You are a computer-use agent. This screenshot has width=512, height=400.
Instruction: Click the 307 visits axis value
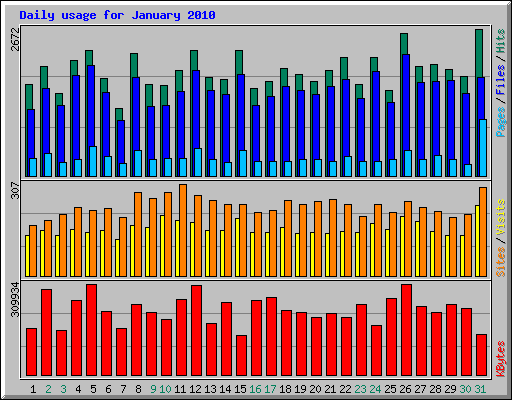15,190
